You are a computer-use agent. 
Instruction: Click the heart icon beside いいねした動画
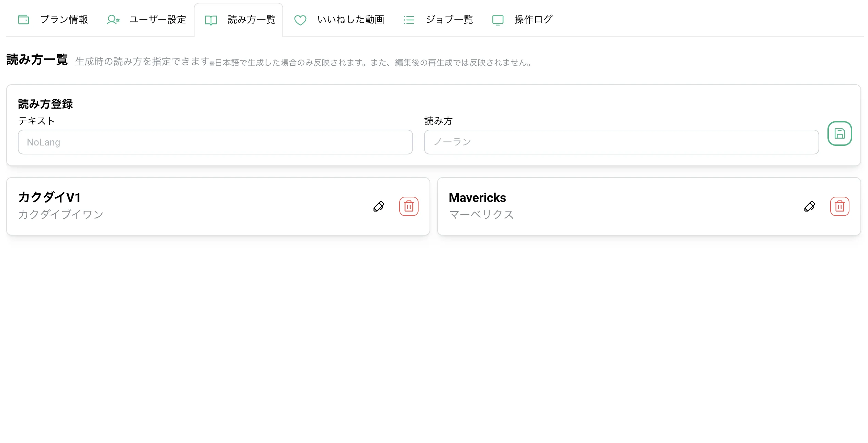coord(300,20)
